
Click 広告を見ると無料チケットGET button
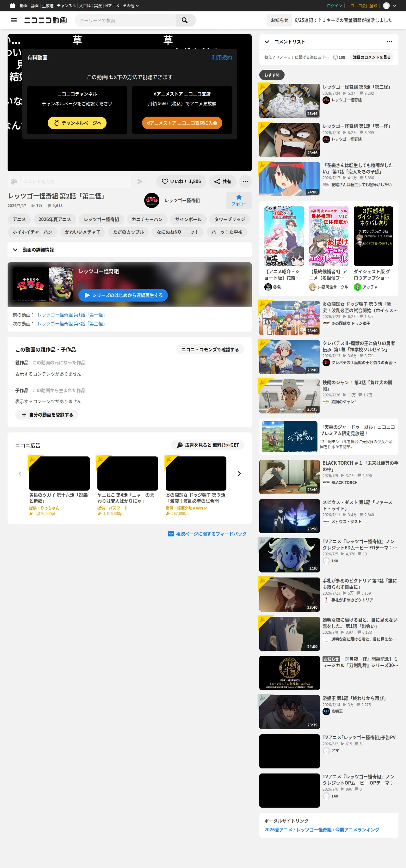(207, 445)
